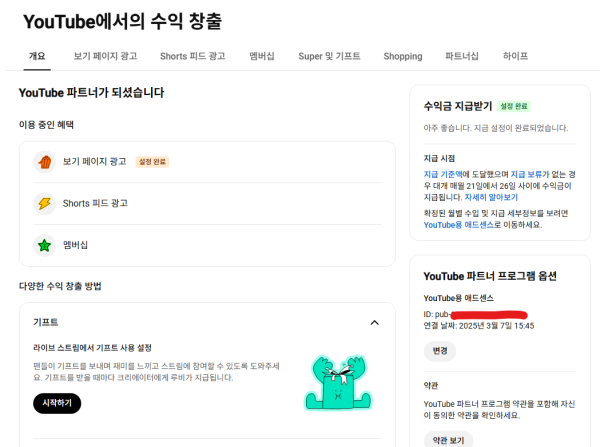
Task: Switch to 보기 페이지 광고 tab
Action: pos(105,56)
